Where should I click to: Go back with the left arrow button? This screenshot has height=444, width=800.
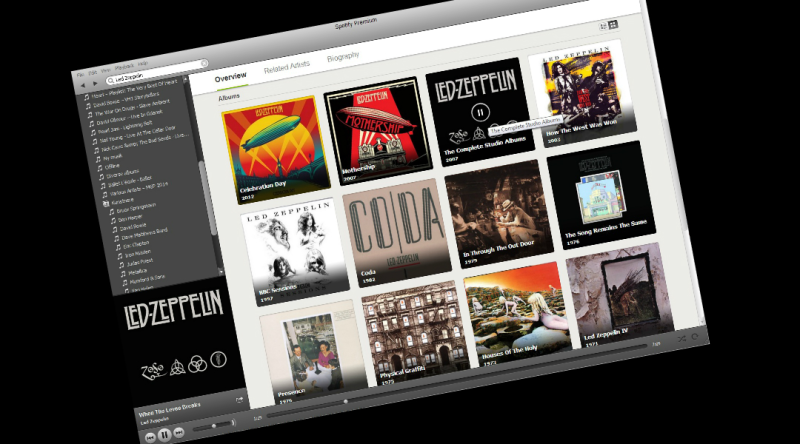(83, 86)
